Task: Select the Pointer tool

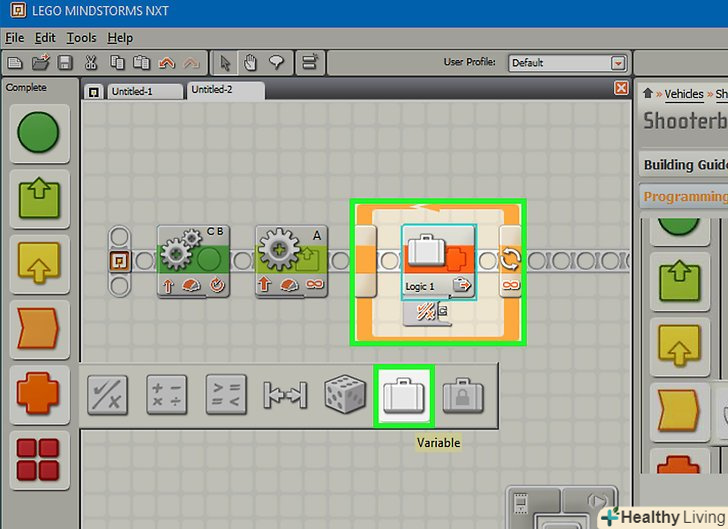Action: (x=225, y=62)
